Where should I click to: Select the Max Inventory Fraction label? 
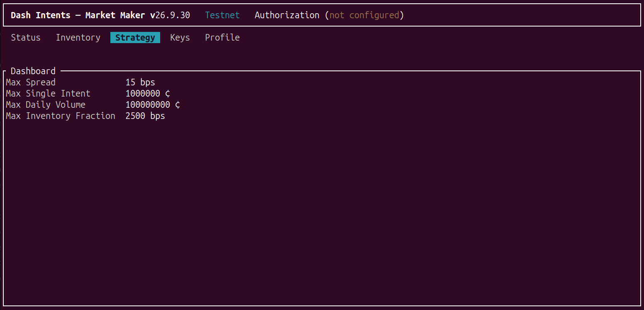click(61, 116)
